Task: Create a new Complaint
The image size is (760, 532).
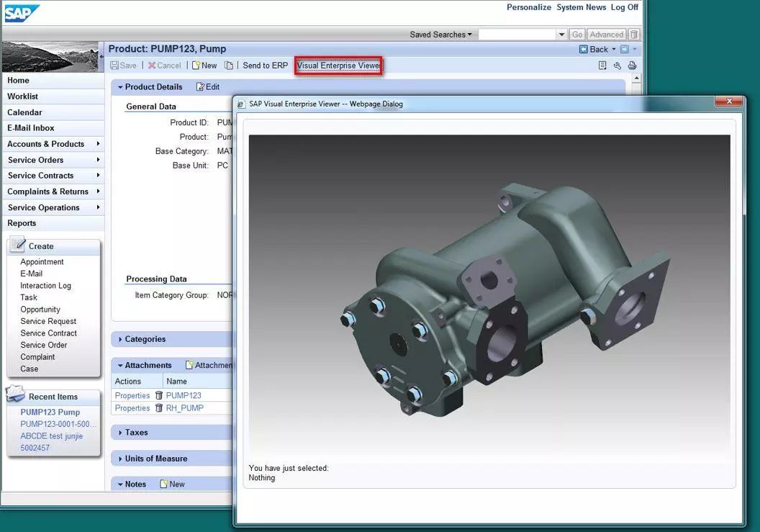Action: click(x=37, y=357)
